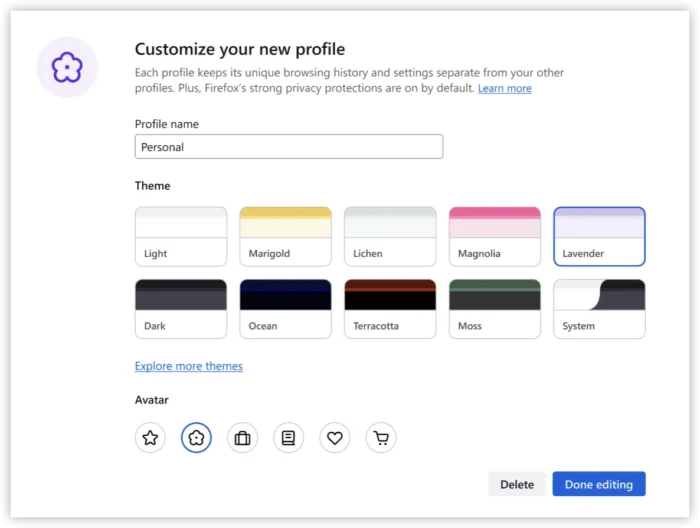Apply the Light theme

coord(181,236)
